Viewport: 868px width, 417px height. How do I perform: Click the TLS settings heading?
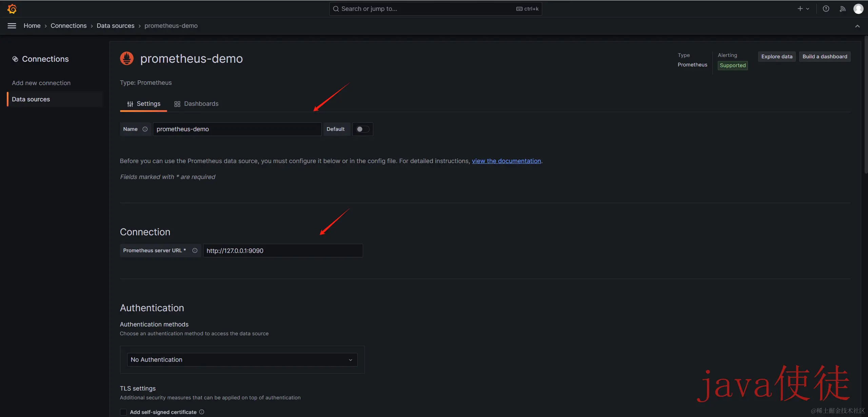click(138, 389)
